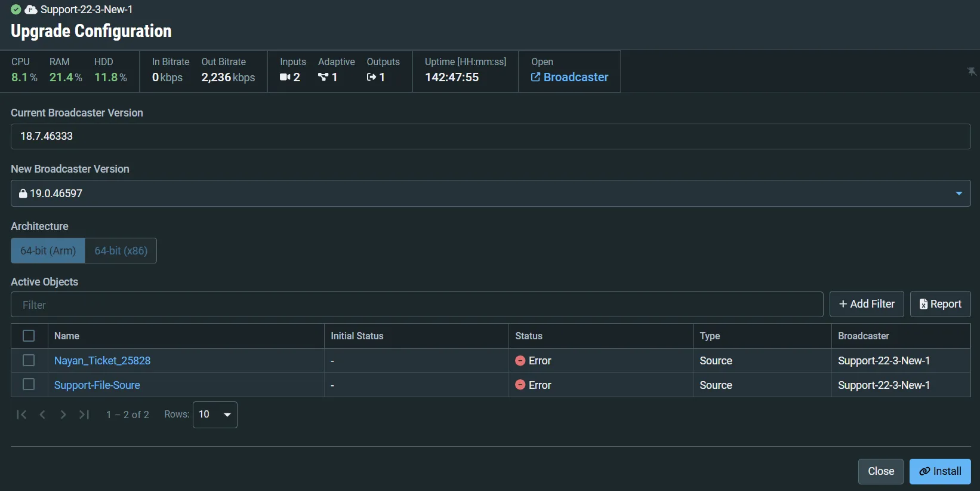Image resolution: width=980 pixels, height=491 pixels.
Task: Click the Close button
Action: (881, 471)
